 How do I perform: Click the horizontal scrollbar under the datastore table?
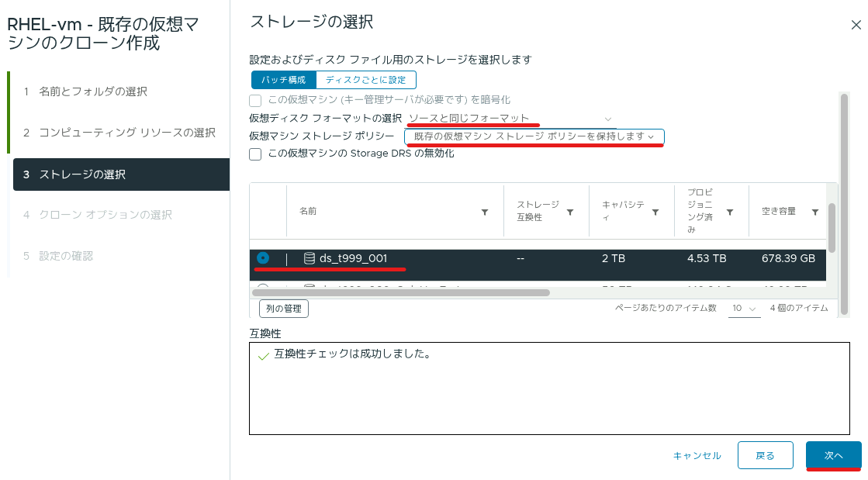(401, 292)
